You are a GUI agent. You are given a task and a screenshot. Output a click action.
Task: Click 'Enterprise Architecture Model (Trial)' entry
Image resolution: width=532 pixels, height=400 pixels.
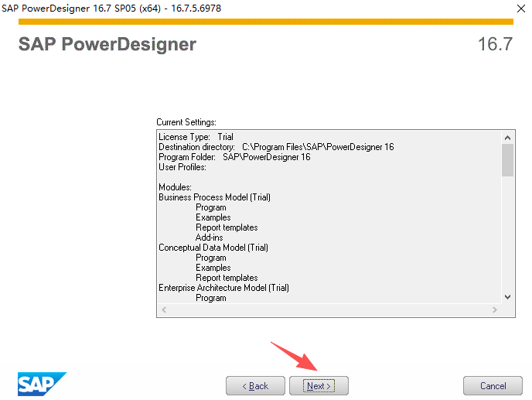click(223, 288)
